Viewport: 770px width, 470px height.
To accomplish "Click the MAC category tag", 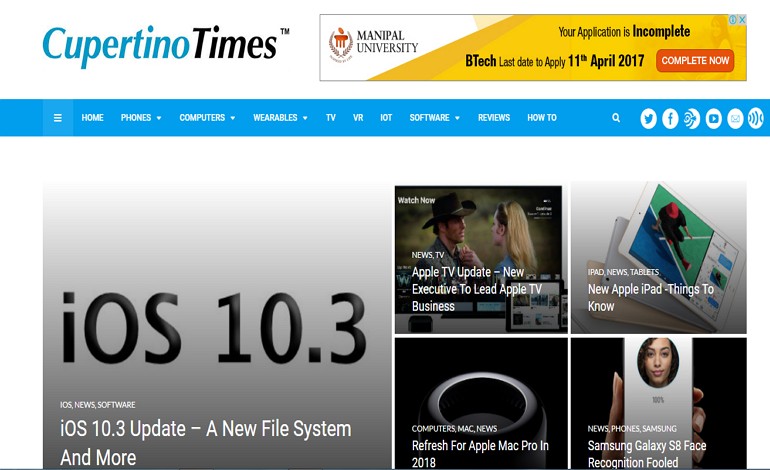I will pyautogui.click(x=466, y=428).
